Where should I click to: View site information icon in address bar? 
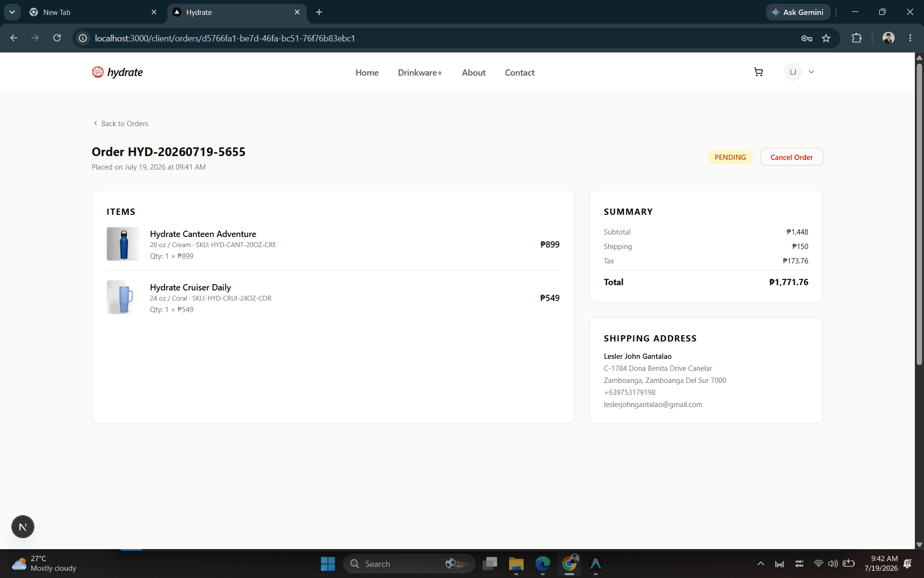coord(83,38)
